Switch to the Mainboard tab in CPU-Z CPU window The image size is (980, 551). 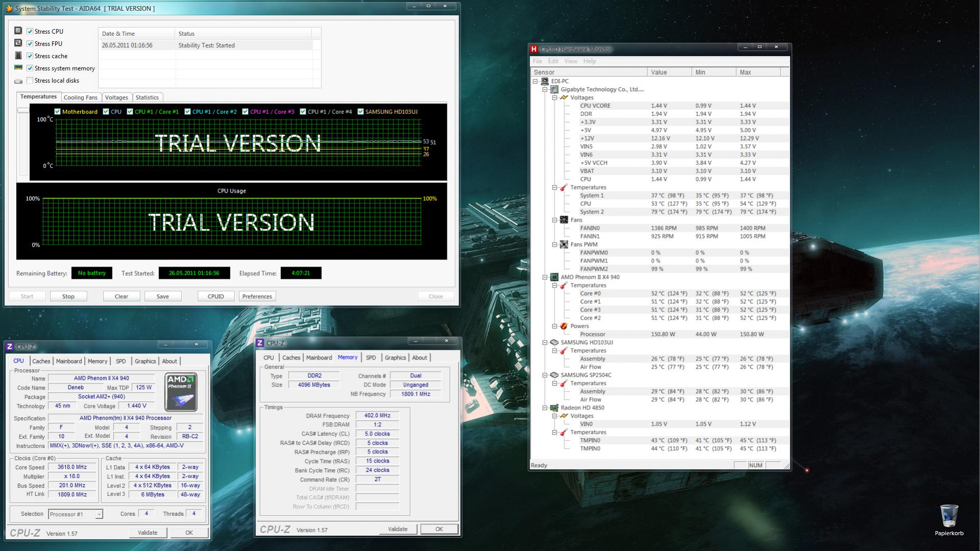click(x=69, y=361)
